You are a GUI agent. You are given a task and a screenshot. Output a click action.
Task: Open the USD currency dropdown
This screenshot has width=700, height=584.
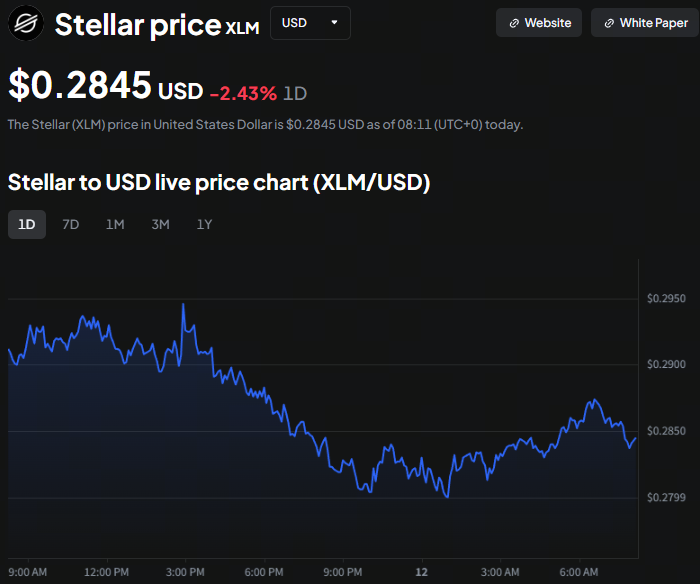[310, 22]
